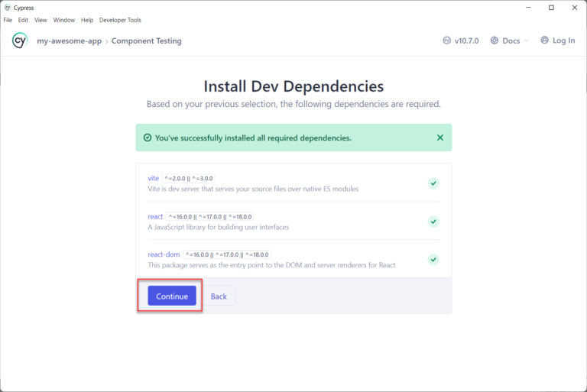Click the Cypress logo icon in header
This screenshot has width=587, height=392.
pyautogui.click(x=20, y=40)
